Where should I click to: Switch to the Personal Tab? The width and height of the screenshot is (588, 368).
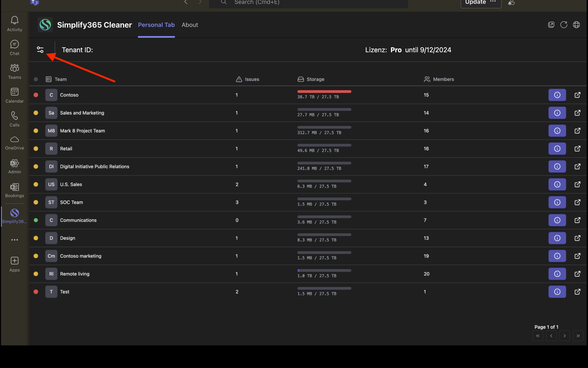156,25
